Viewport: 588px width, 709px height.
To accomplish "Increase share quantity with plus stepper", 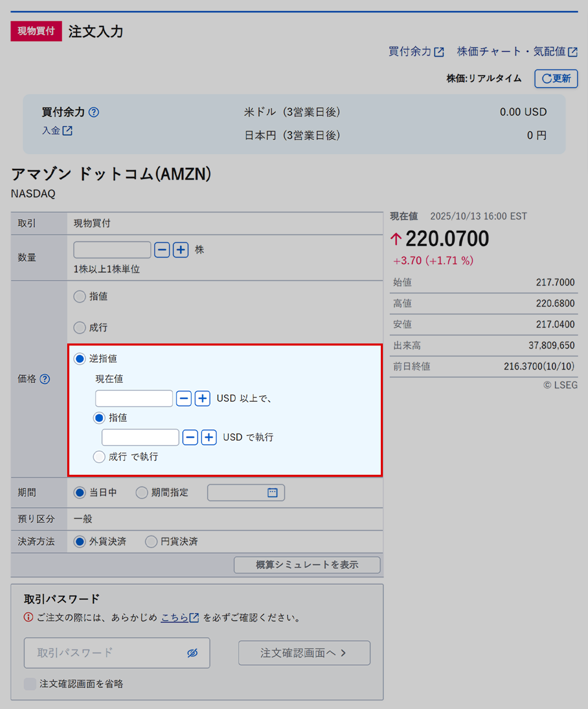I will [x=180, y=250].
